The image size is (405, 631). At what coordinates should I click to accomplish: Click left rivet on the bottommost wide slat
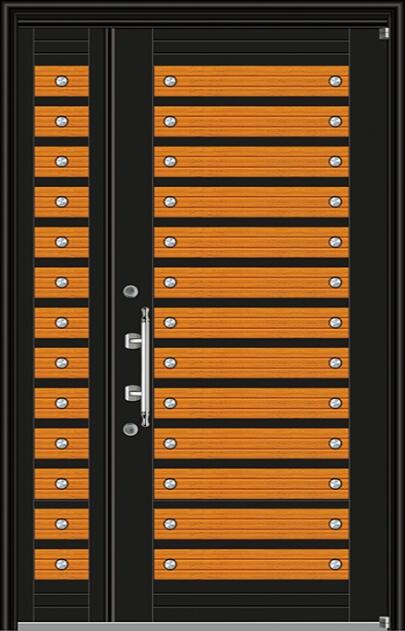tap(170, 564)
